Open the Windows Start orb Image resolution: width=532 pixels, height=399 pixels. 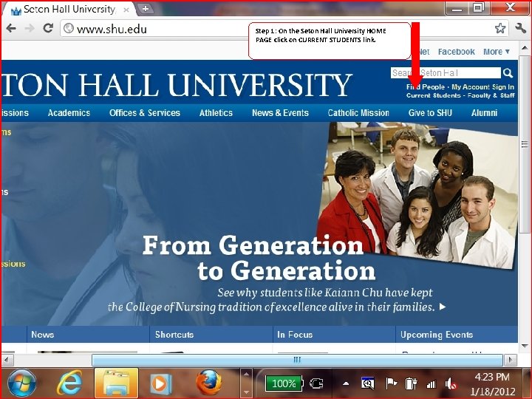(x=22, y=383)
